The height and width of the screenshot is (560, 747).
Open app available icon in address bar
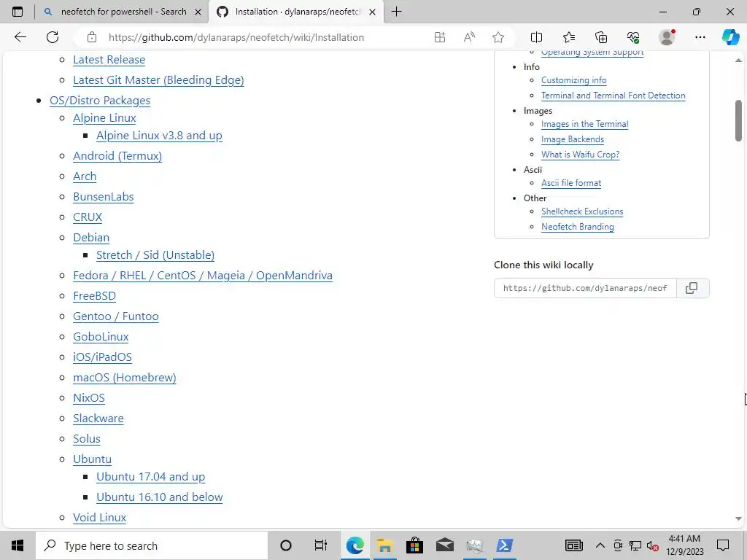[x=440, y=37]
